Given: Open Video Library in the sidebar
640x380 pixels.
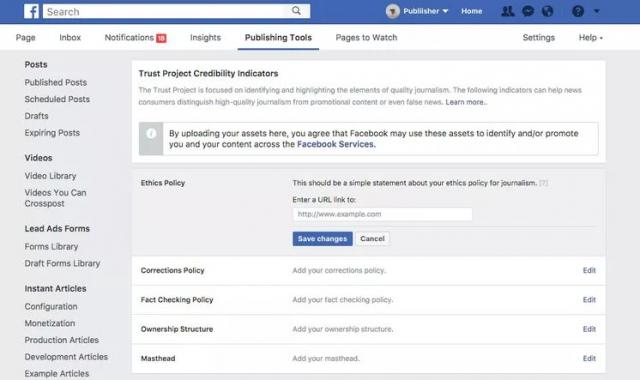Looking at the screenshot, I should [50, 176].
